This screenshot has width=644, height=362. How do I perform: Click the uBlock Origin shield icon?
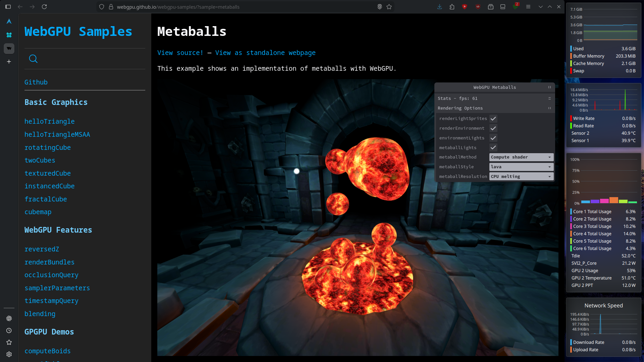[x=478, y=7]
